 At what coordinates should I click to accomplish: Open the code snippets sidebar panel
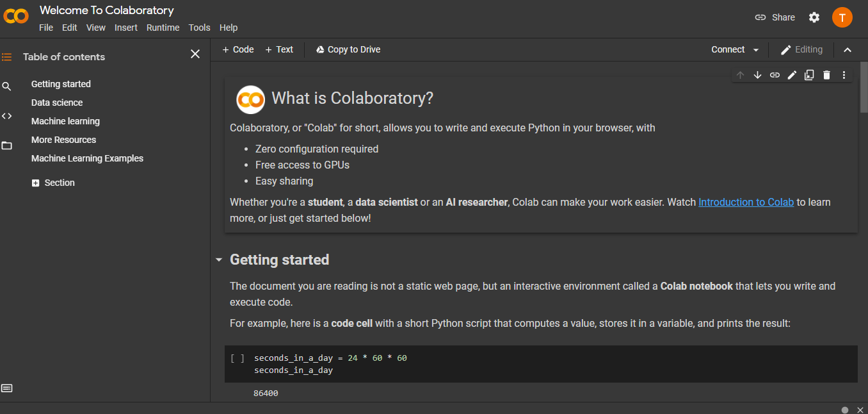coord(7,116)
